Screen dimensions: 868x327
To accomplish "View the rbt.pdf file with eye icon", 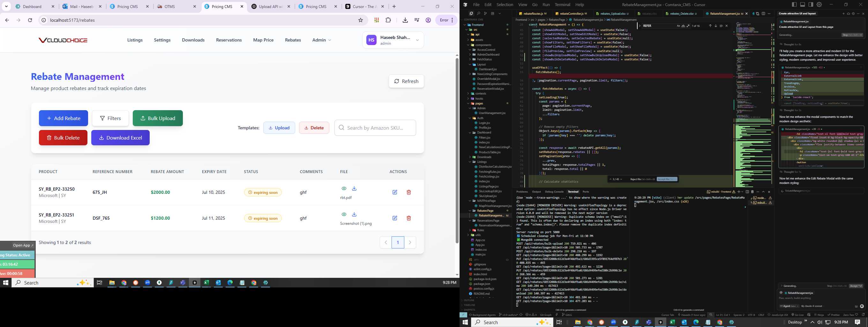I will (344, 188).
